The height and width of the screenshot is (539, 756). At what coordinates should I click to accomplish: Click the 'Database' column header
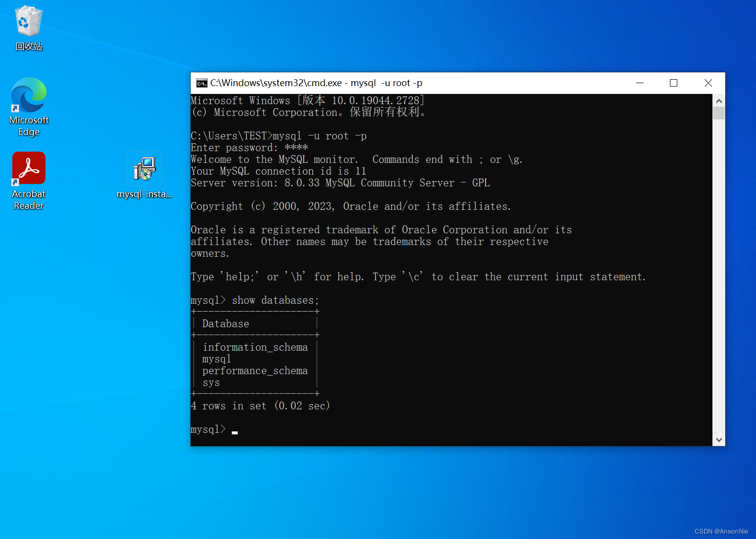[x=226, y=324]
